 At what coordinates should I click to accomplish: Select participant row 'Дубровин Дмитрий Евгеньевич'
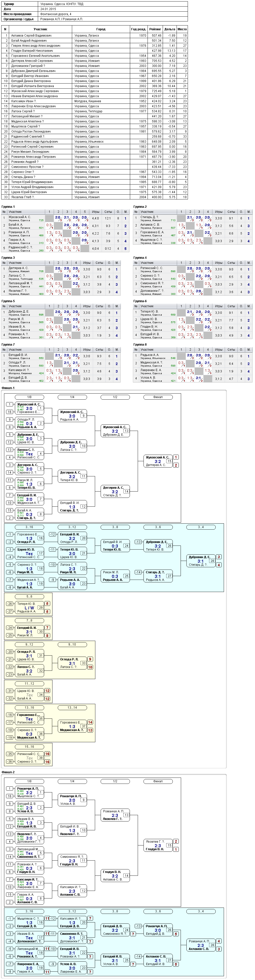click(x=95, y=71)
